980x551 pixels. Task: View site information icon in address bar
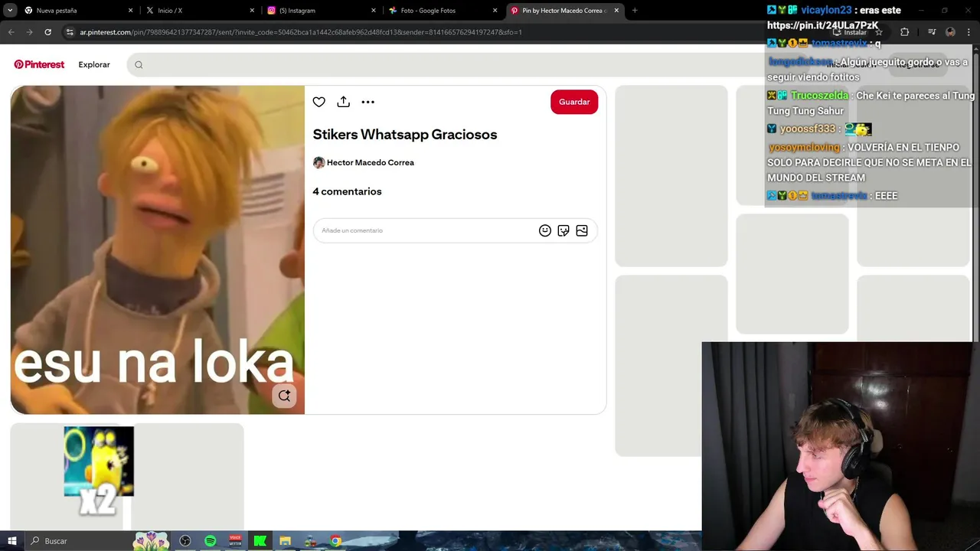pos(70,32)
